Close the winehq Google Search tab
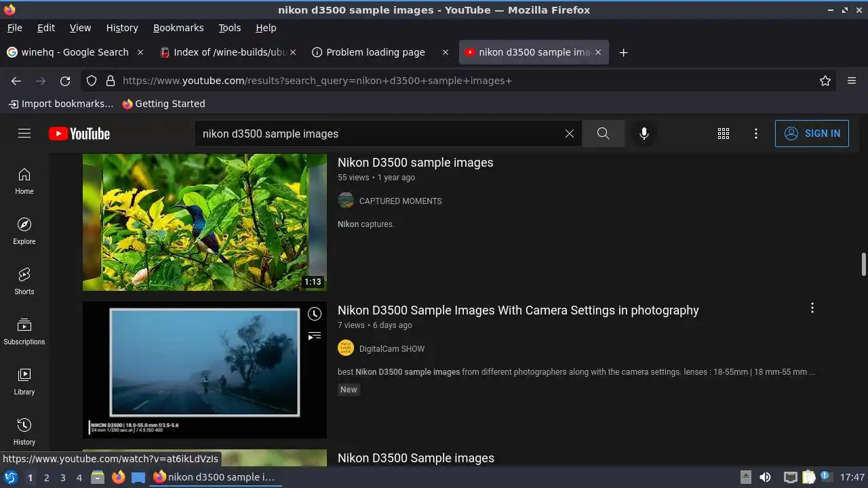The height and width of the screenshot is (488, 868). pyautogui.click(x=140, y=52)
